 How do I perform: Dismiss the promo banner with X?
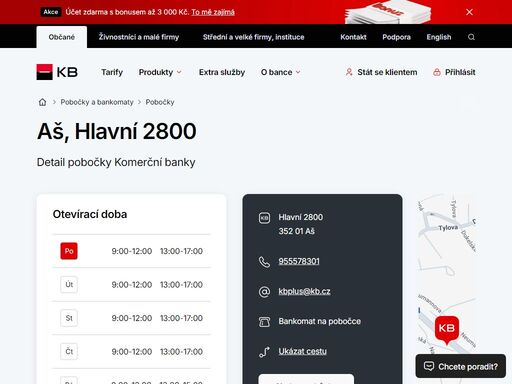(x=469, y=12)
